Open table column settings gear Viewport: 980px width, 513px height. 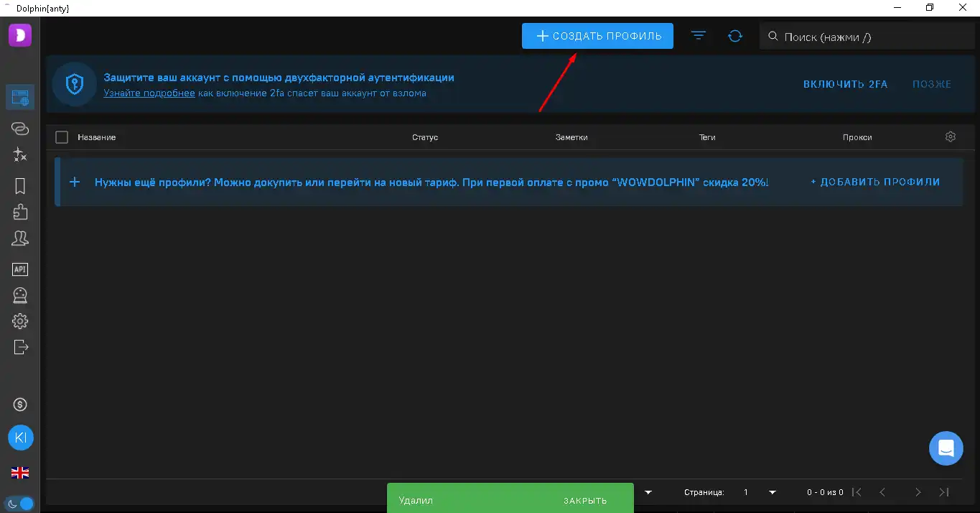951,137
